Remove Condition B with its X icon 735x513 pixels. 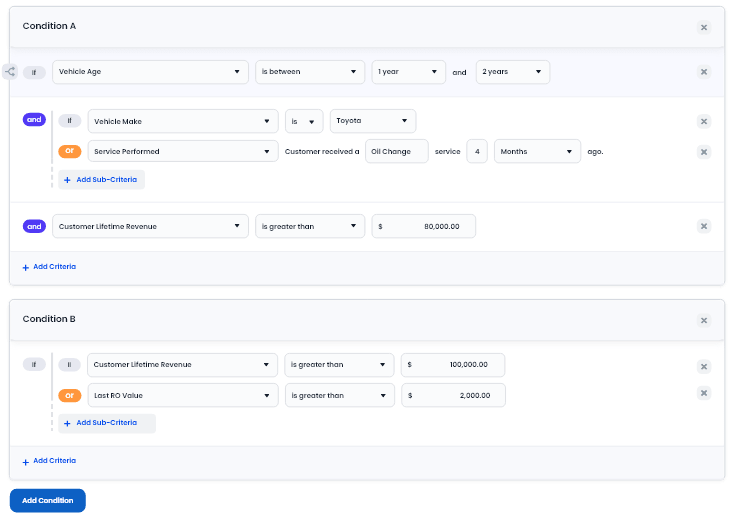click(704, 320)
